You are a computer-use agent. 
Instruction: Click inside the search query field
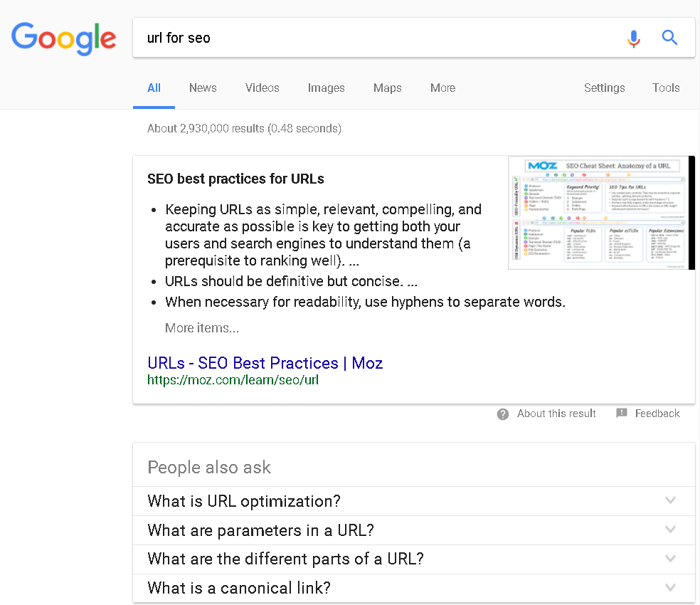pyautogui.click(x=356, y=38)
